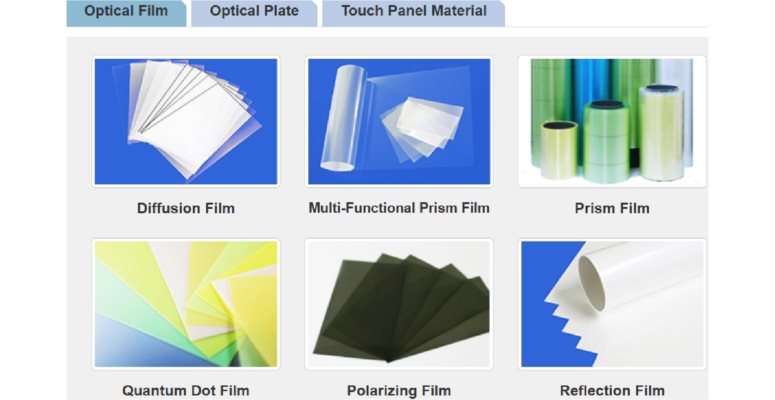This screenshot has height=400, width=775.
Task: Click the transparent roll in Multi-Functional Prism image
Action: [343, 119]
